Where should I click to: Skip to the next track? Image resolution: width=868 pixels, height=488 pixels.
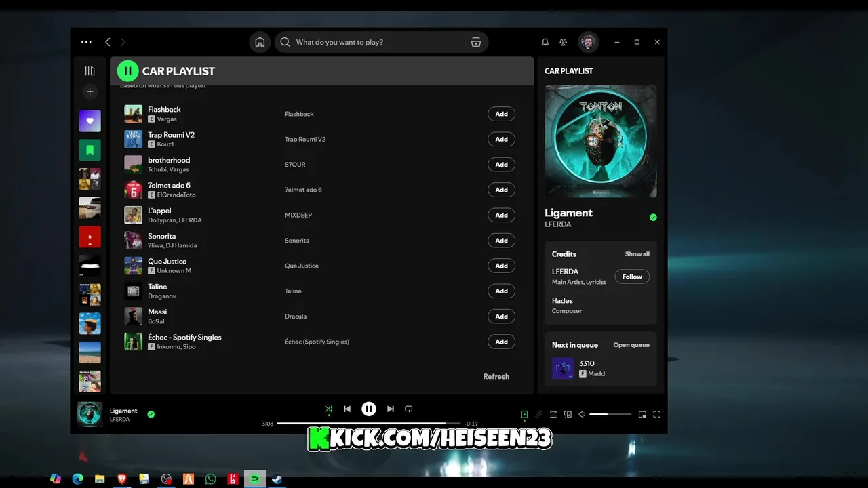(391, 409)
